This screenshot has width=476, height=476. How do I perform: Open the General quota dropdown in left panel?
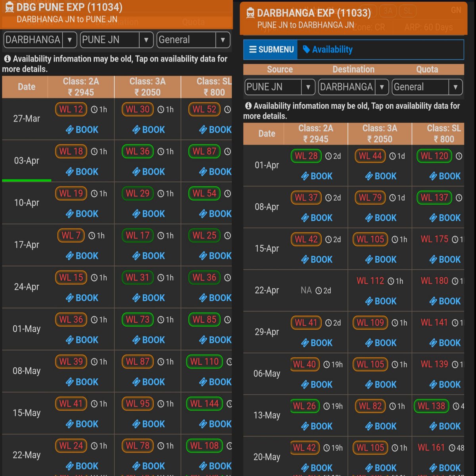pyautogui.click(x=194, y=40)
